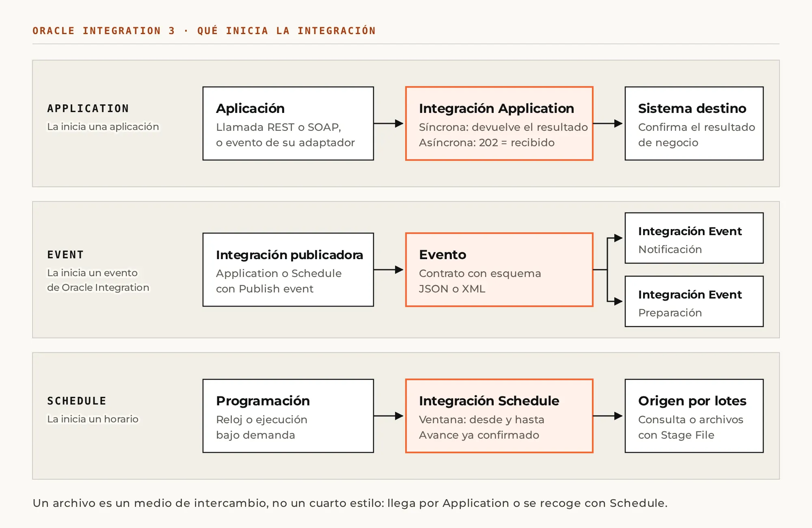Click 'Application o Schedule' line
This screenshot has width=812, height=528.
coord(279,273)
